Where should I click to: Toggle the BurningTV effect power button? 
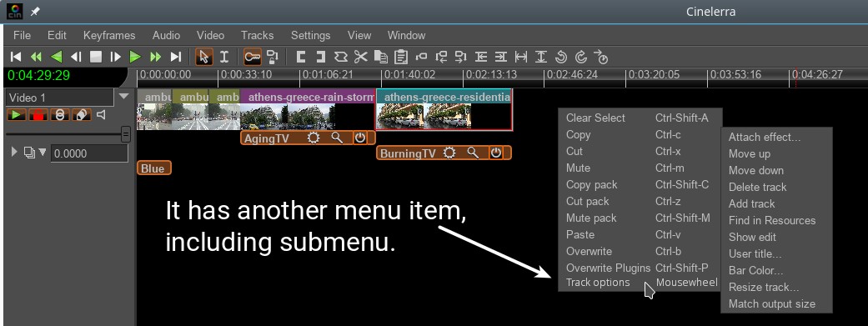pos(496,153)
